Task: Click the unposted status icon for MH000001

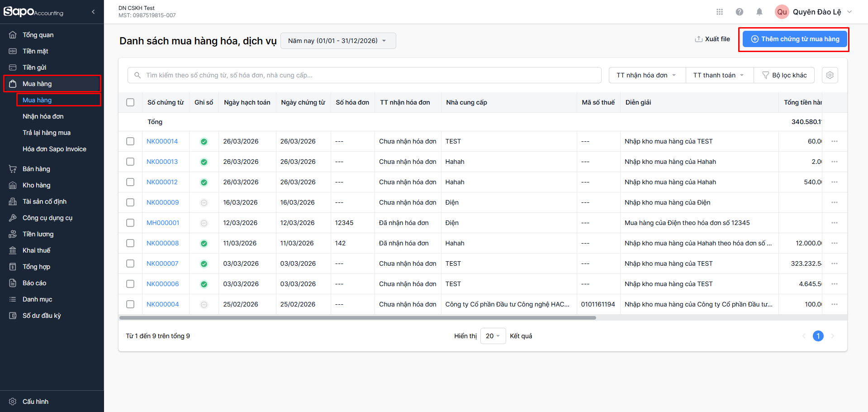Action: [x=204, y=223]
